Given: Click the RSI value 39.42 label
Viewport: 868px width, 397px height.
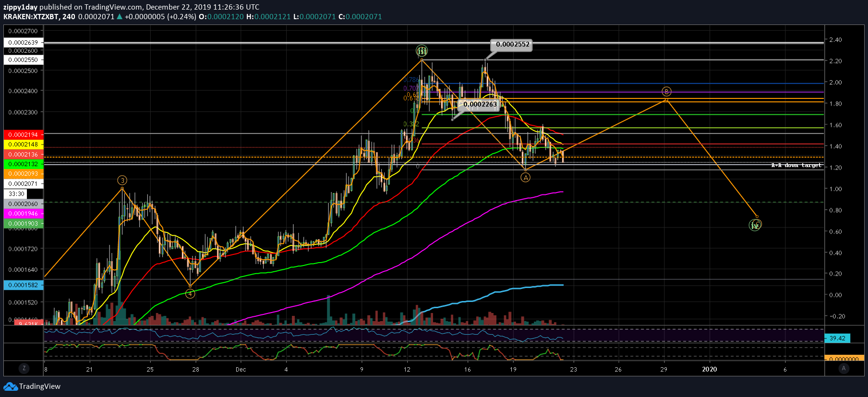Looking at the screenshot, I should click(837, 338).
